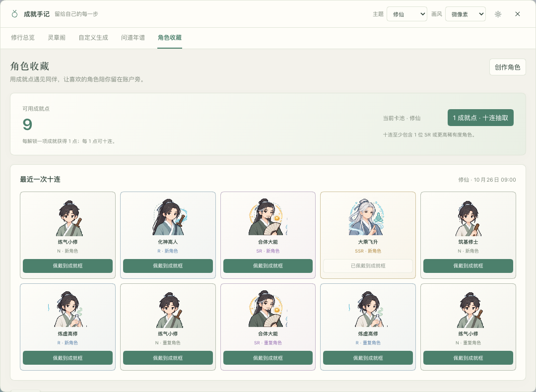536x392 pixels.
Task: Click the 已佩戴到成就框 button under 大乘飞升
Action: pos(368,266)
